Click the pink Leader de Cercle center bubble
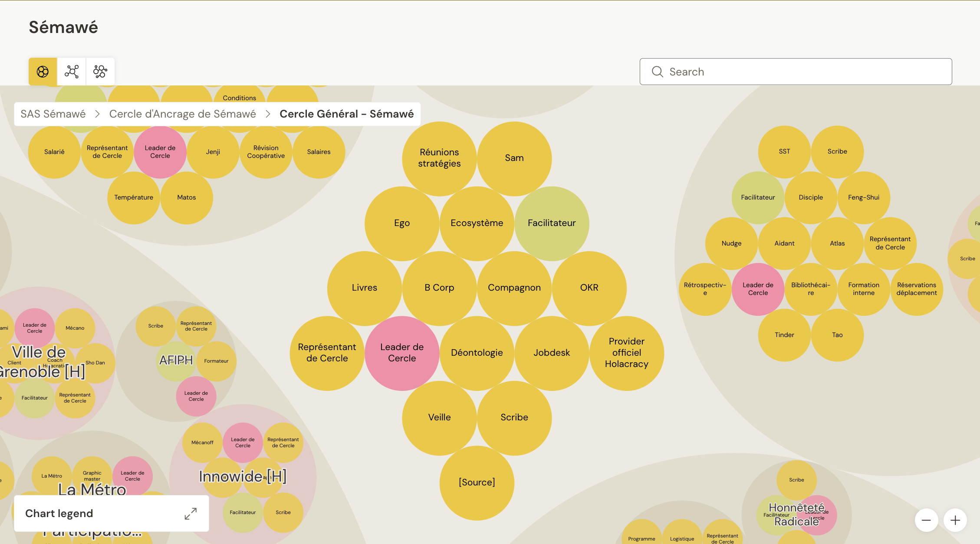Image resolution: width=980 pixels, height=544 pixels. 402,353
